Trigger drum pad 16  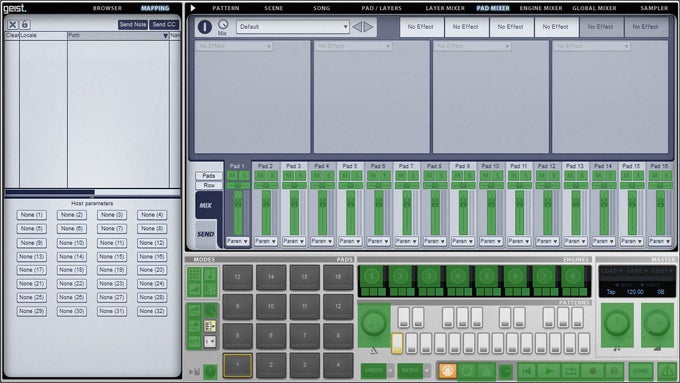338,277
